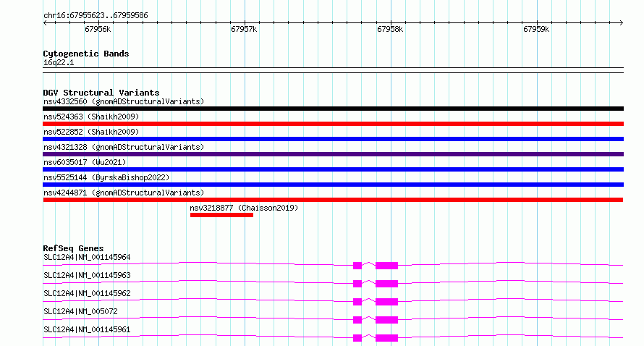Open the SLC12A4|NM_001145961 transcript label

pos(87,329)
